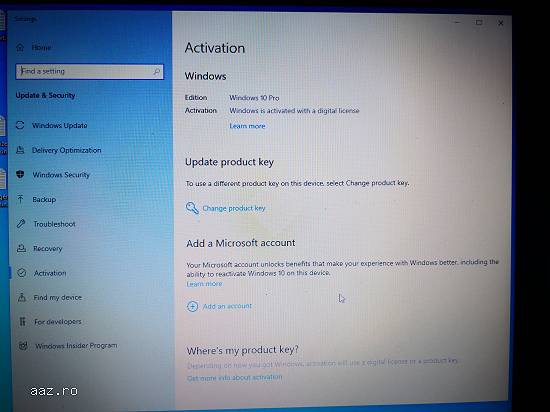Click the key icon beside Change product key
The height and width of the screenshot is (412, 550).
click(x=192, y=208)
